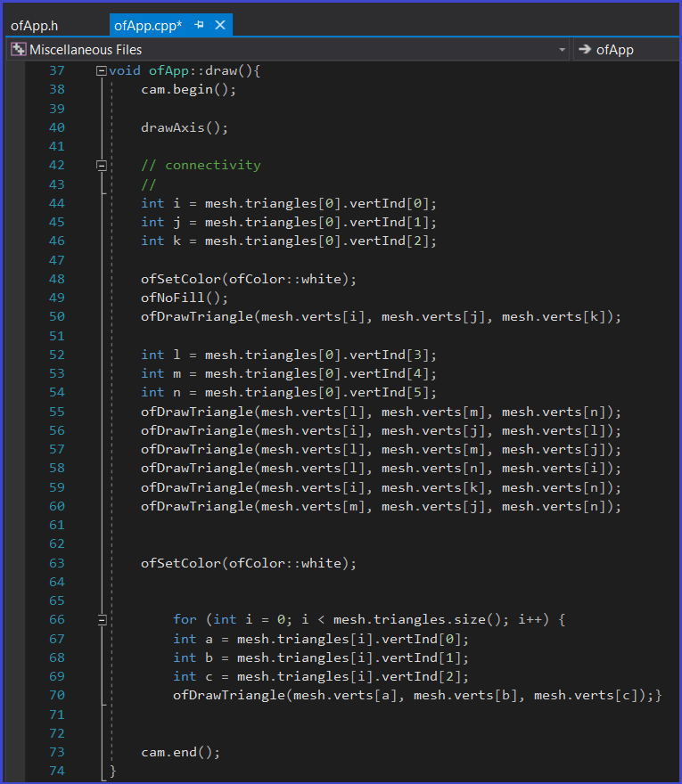682x784 pixels.
Task: Switch to the ofApp.h tab
Action: [35, 25]
